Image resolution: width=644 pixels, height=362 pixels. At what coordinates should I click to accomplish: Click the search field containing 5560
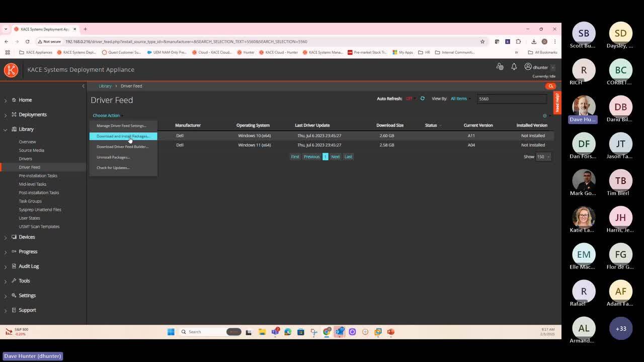511,99
